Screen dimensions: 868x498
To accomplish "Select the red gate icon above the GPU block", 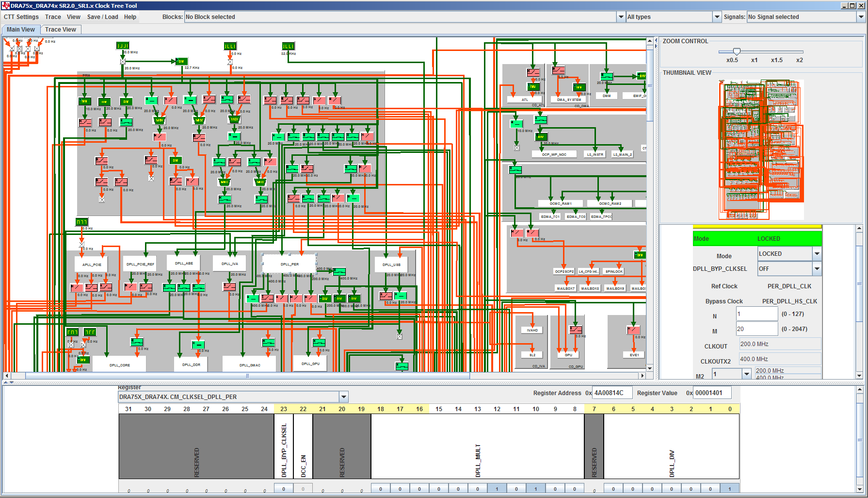I will [576, 330].
